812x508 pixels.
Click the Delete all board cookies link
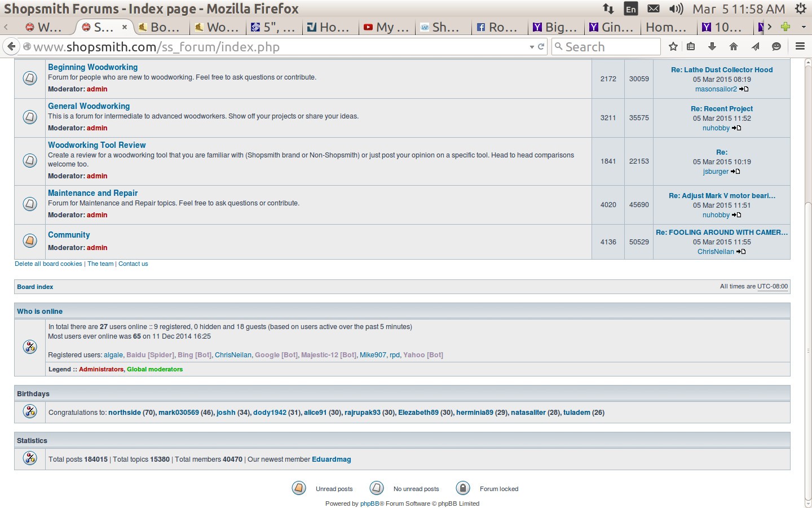pyautogui.click(x=48, y=264)
